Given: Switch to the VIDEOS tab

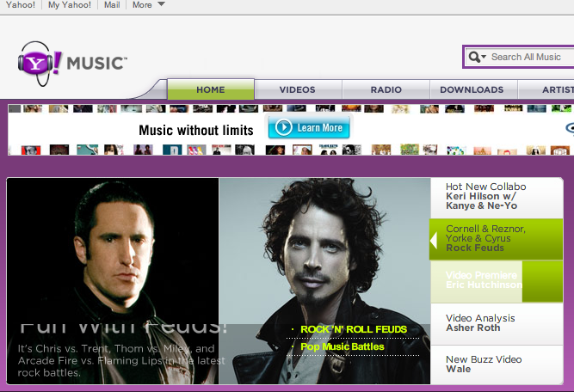Looking at the screenshot, I should coord(298,89).
